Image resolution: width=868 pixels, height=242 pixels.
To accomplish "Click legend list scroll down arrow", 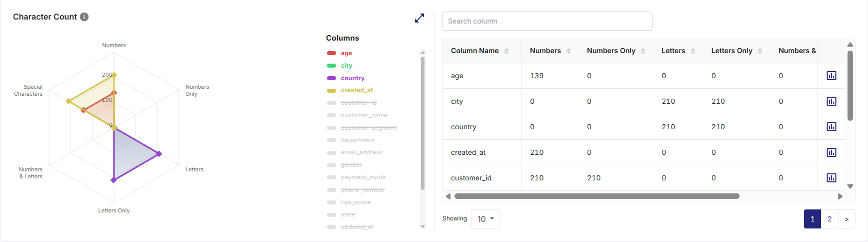I will click(422, 226).
